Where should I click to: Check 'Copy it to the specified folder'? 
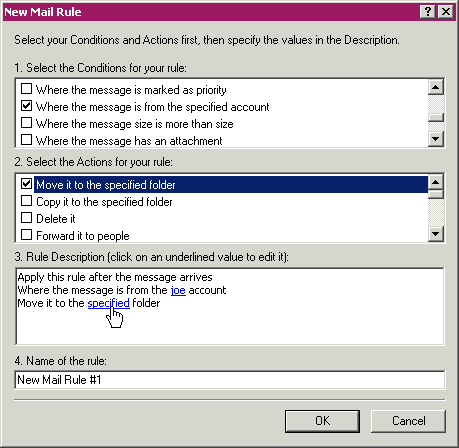26,201
